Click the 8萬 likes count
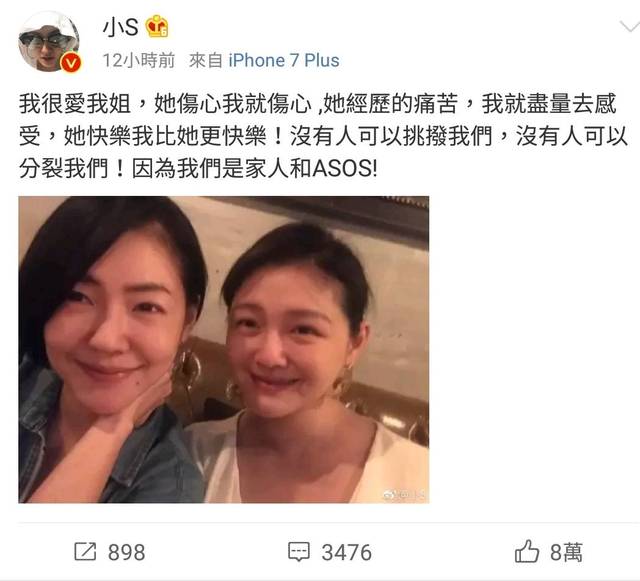The height and width of the screenshot is (581, 640). [x=566, y=552]
